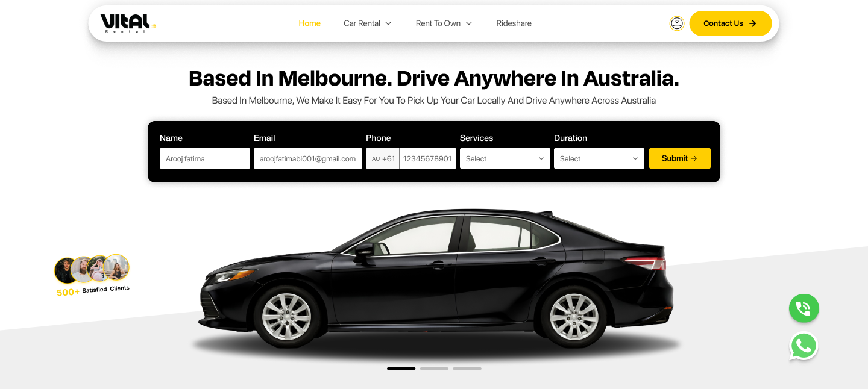868x389 pixels.
Task: Click the "500+ Satisfied Clients" text
Action: 93,291
